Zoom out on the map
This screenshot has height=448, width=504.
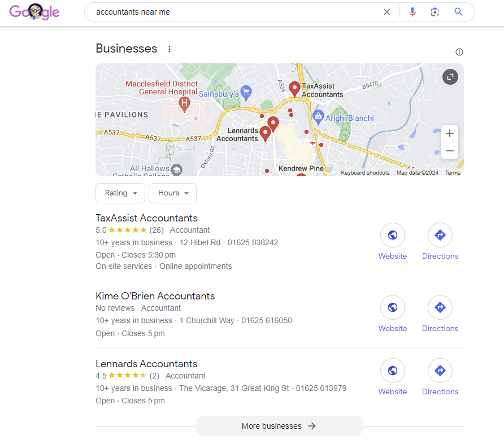click(450, 151)
